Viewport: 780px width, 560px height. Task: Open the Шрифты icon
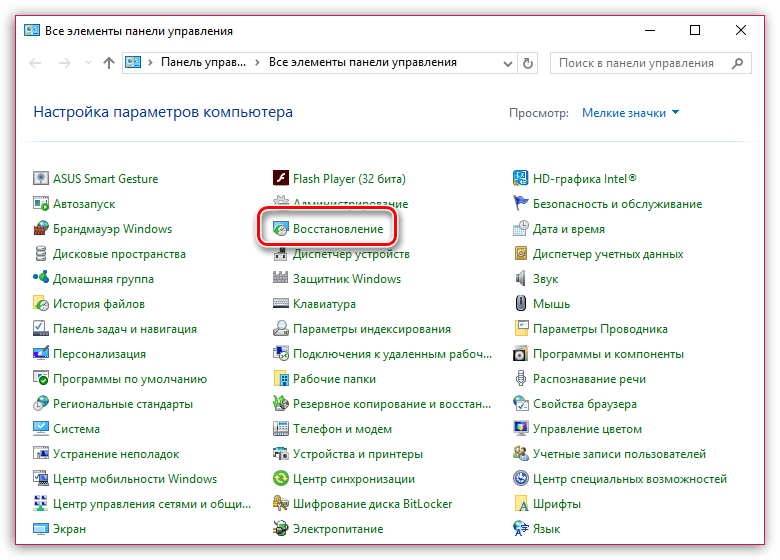pos(521,504)
